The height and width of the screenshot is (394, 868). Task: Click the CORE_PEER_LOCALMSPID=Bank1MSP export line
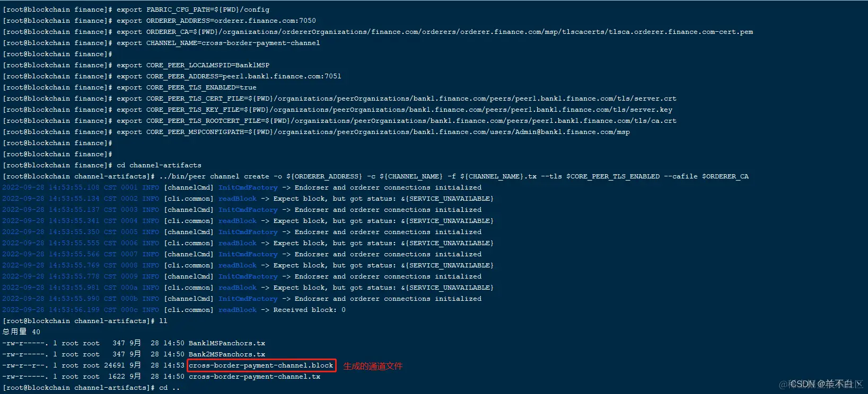pos(136,65)
